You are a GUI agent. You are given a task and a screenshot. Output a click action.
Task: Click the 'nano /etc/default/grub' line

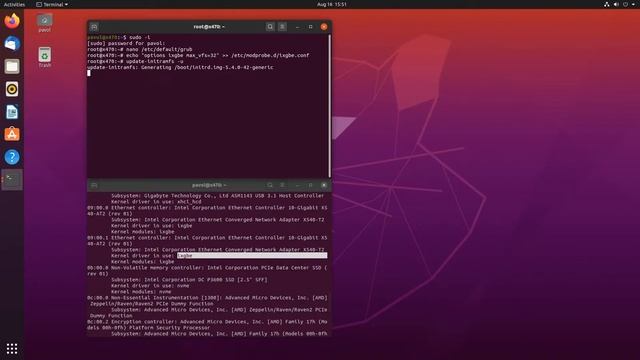tap(140, 49)
